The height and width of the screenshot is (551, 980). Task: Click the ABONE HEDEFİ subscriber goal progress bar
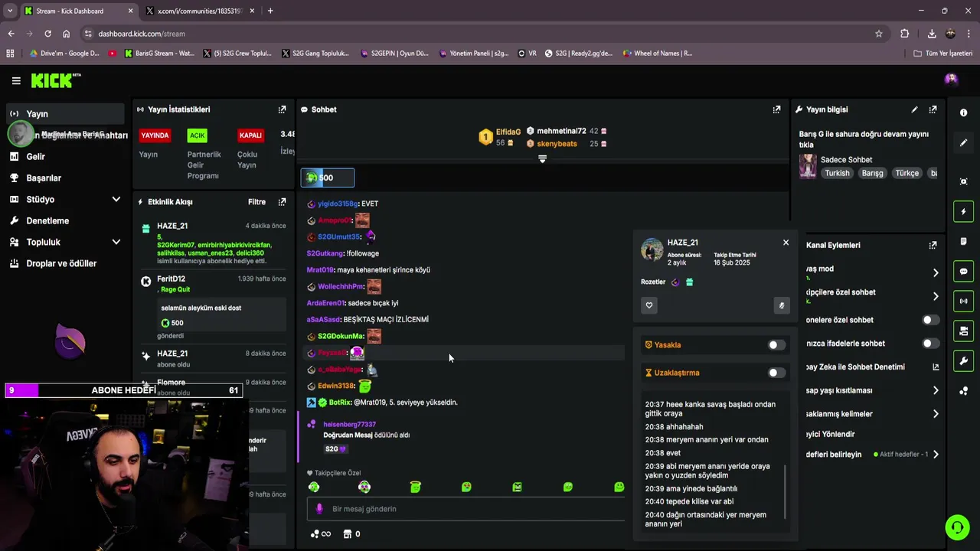click(x=123, y=390)
